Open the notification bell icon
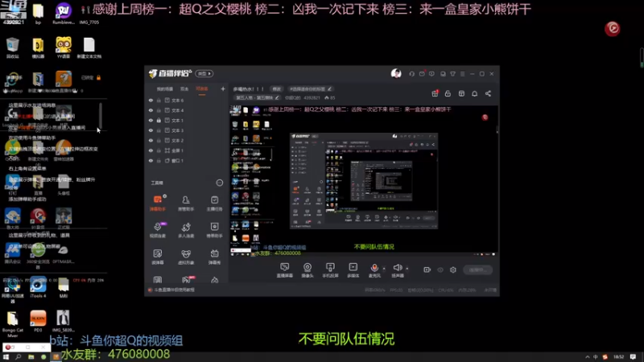 474,93
